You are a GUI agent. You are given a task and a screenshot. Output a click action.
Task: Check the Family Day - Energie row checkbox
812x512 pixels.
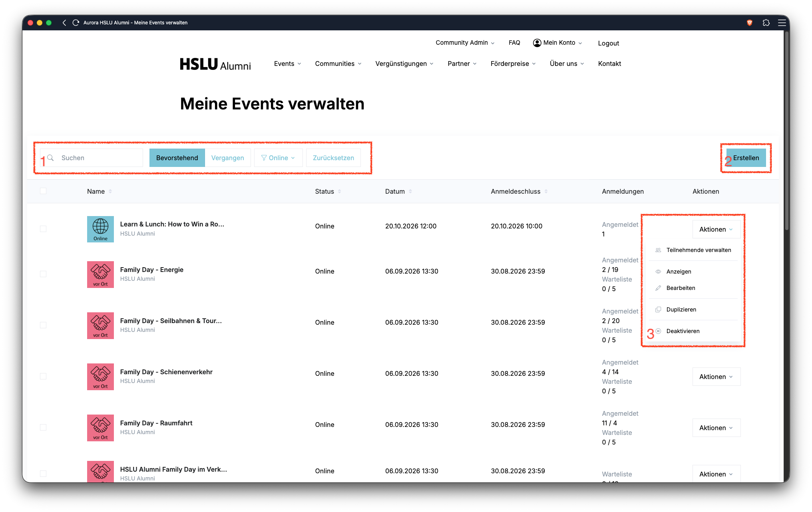tap(43, 274)
